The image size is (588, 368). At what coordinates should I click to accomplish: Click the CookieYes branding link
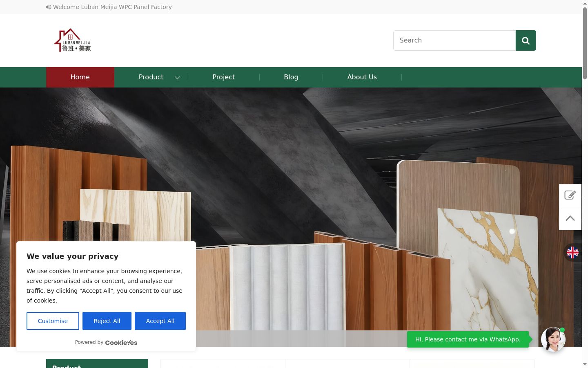121,343
